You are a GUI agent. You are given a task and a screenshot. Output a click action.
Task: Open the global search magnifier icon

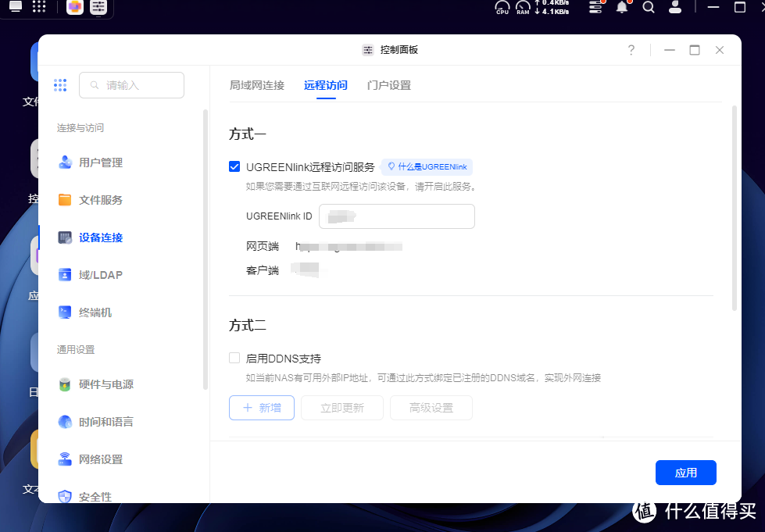pos(648,8)
